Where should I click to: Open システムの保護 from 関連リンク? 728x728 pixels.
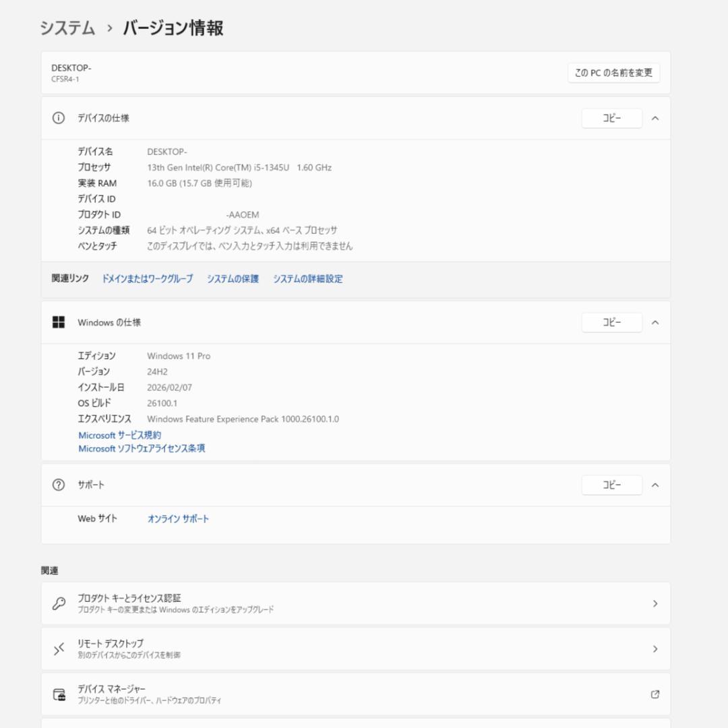231,278
